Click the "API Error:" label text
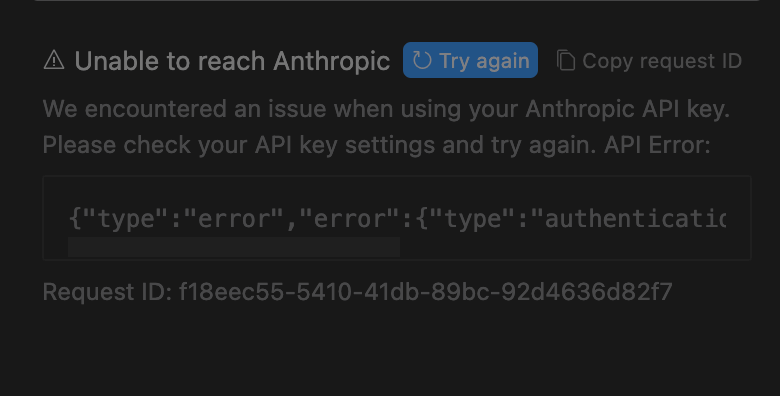The image size is (780, 396). 657,145
